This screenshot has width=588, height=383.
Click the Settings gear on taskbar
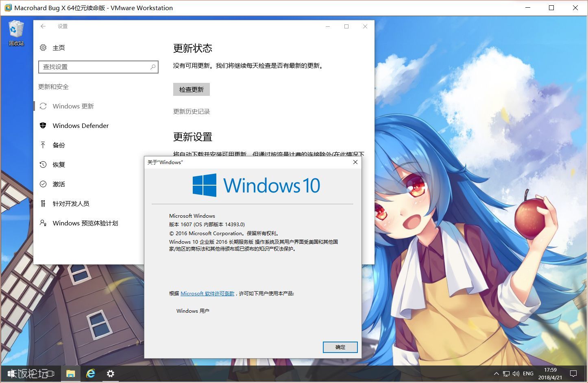110,374
